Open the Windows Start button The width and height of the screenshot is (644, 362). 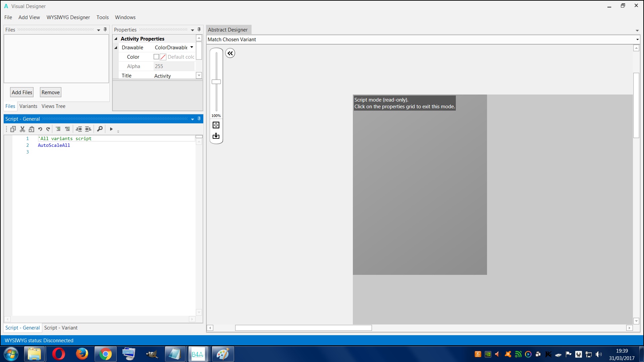tap(11, 354)
